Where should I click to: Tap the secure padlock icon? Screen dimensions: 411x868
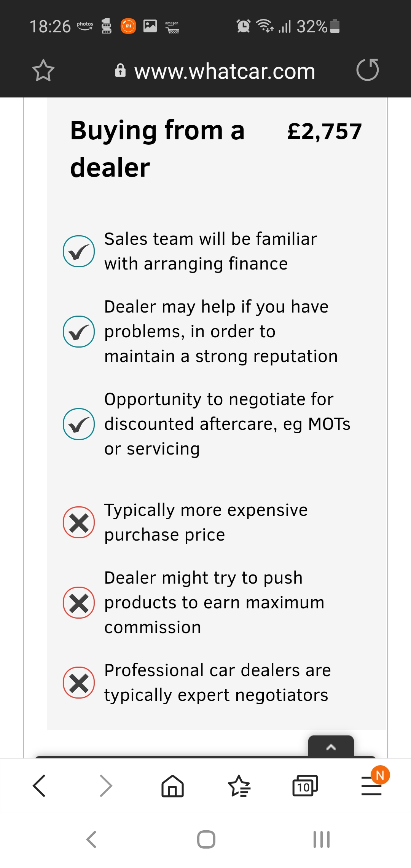tap(120, 70)
